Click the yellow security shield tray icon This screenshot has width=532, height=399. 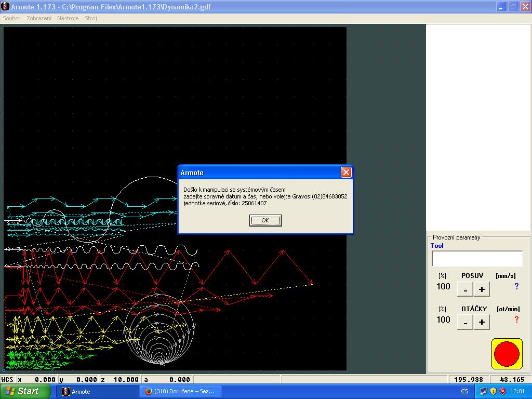point(493,391)
